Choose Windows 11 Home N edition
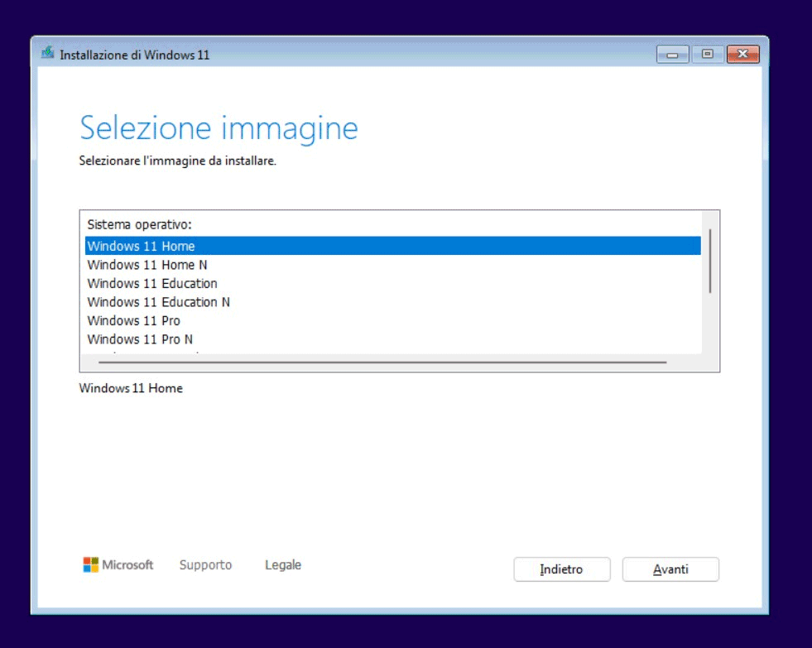This screenshot has height=648, width=812. click(147, 265)
